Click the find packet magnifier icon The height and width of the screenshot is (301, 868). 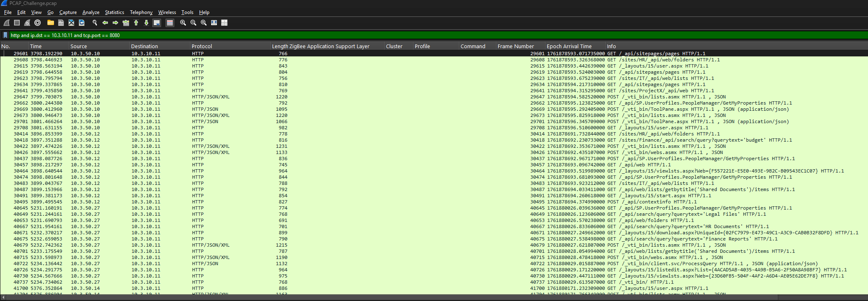(95, 23)
